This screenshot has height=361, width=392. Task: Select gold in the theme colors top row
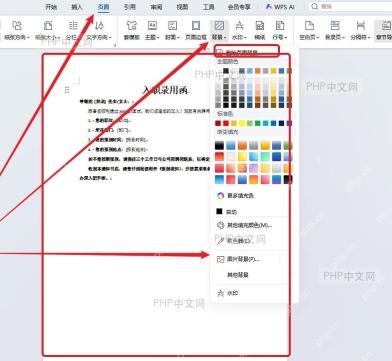pos(273,71)
